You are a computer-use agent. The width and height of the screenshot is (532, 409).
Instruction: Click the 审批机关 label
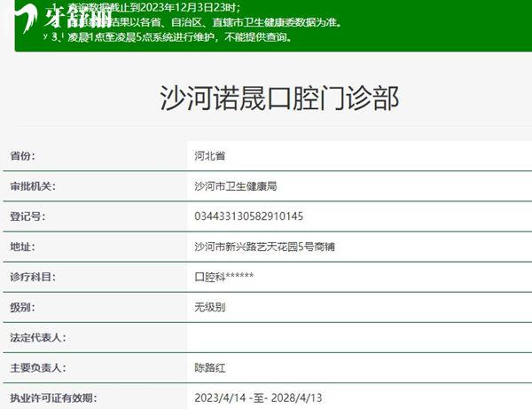click(33, 186)
